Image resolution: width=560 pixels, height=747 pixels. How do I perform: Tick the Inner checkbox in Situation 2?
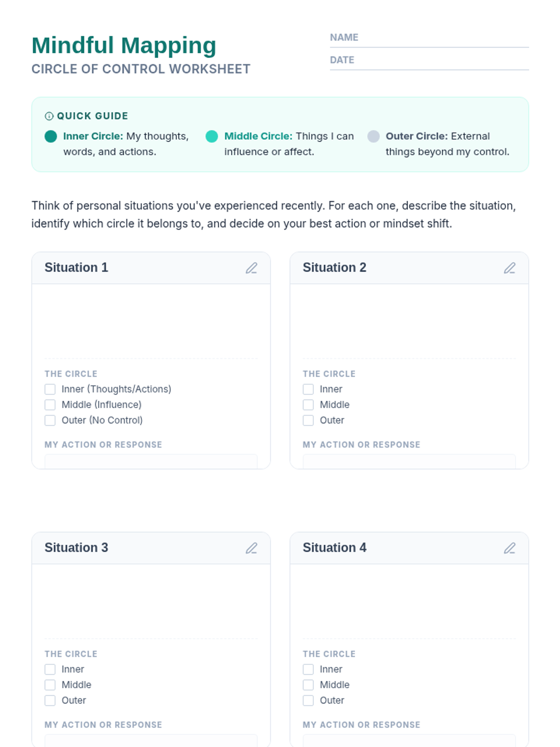308,389
